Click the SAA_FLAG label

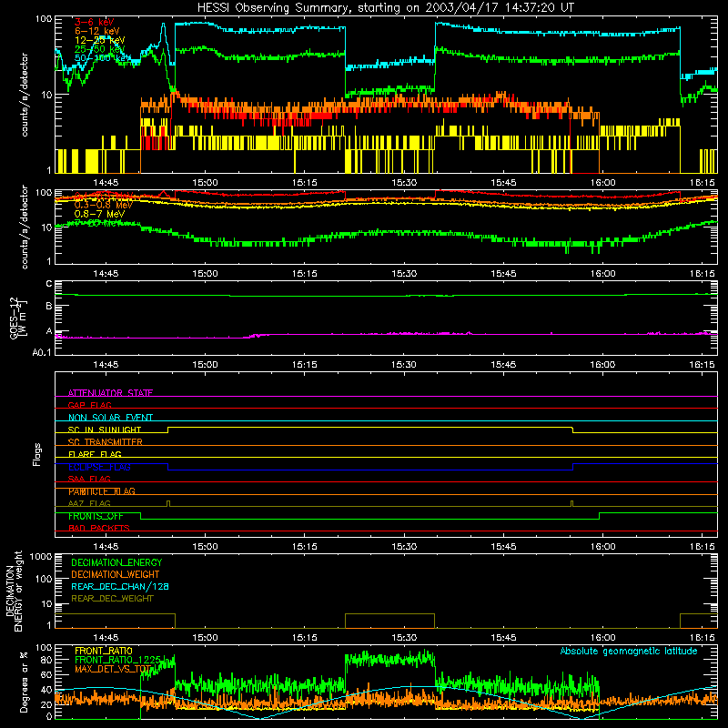coord(89,479)
